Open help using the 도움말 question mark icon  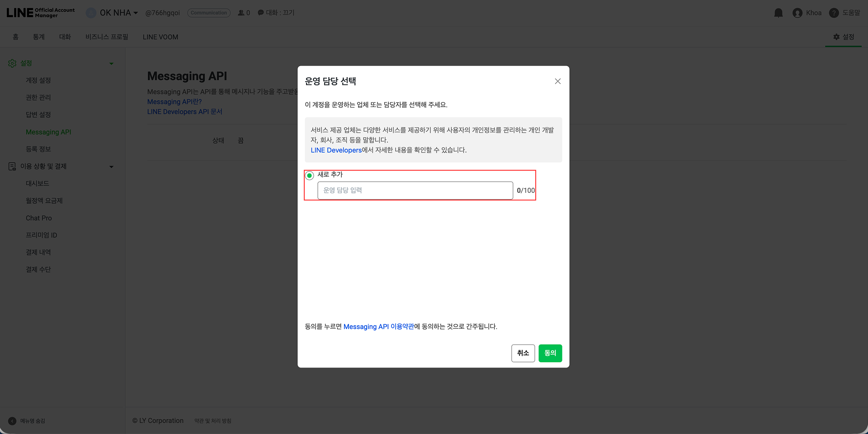833,13
